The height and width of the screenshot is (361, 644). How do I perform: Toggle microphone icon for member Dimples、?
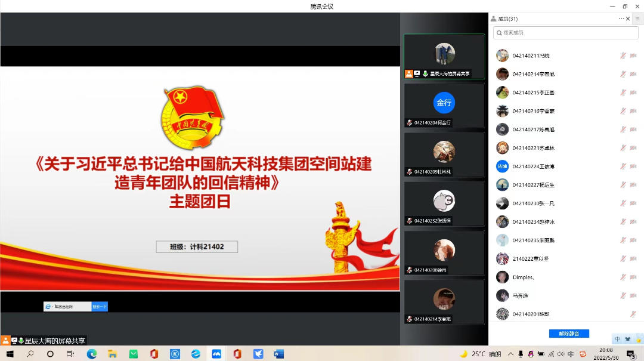pyautogui.click(x=623, y=277)
